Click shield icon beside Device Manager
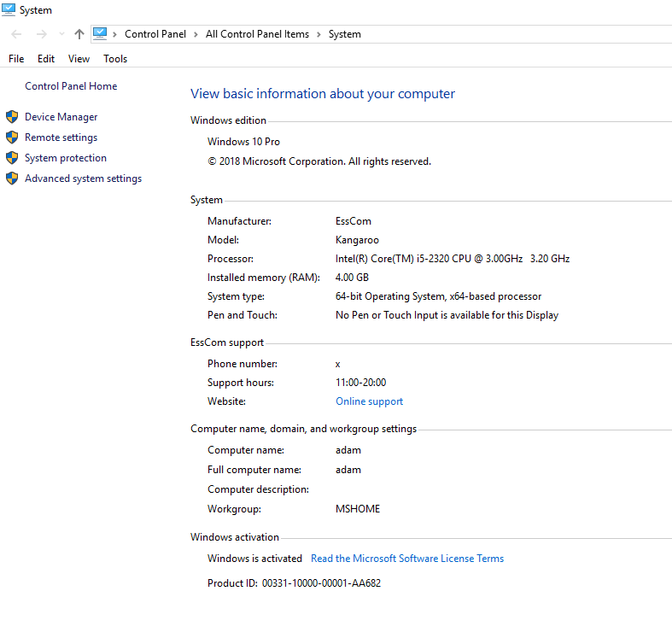 [12, 117]
